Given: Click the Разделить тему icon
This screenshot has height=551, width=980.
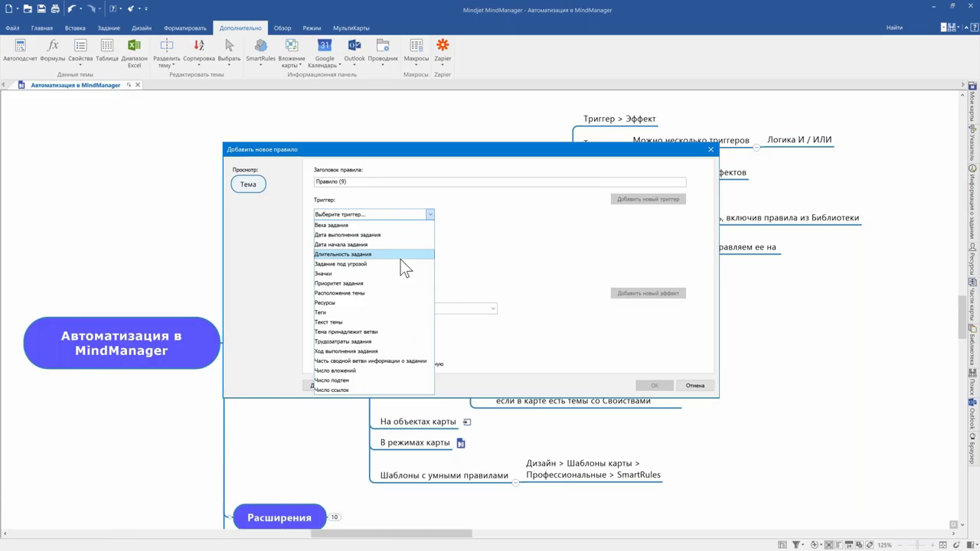Looking at the screenshot, I should pyautogui.click(x=166, y=46).
